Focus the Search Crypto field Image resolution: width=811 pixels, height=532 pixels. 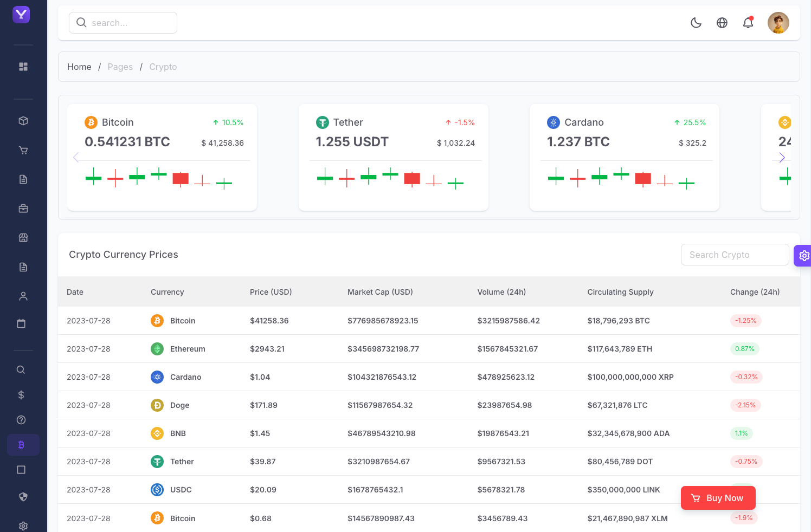[735, 255]
